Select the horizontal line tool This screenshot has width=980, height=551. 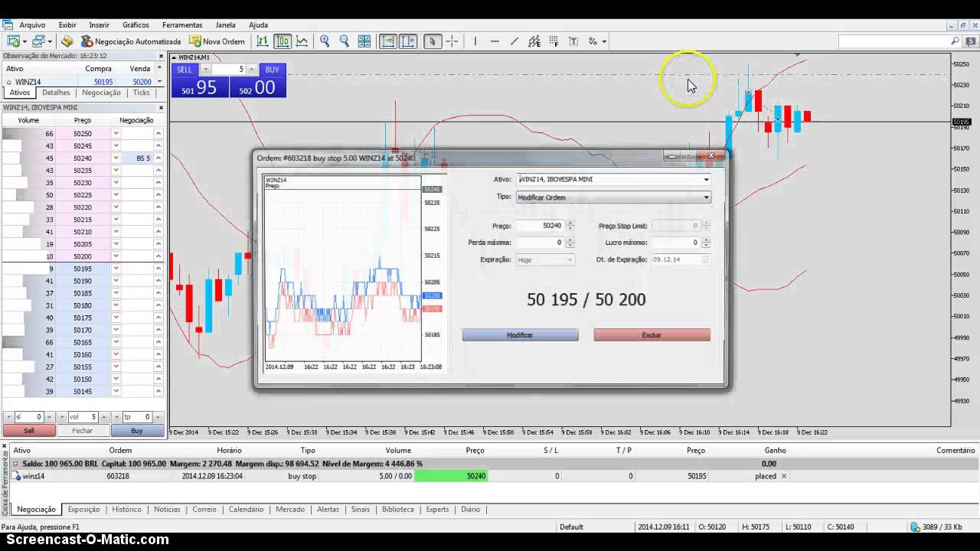point(495,41)
